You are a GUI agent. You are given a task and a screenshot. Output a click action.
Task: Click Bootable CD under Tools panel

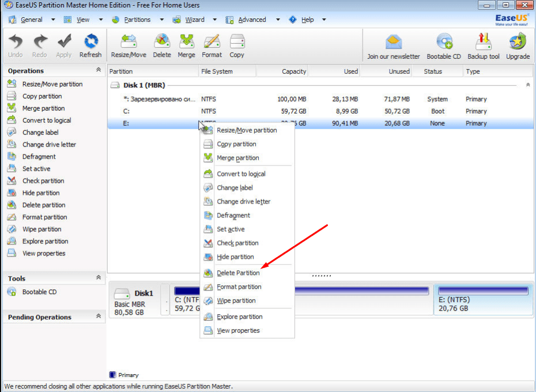click(39, 292)
